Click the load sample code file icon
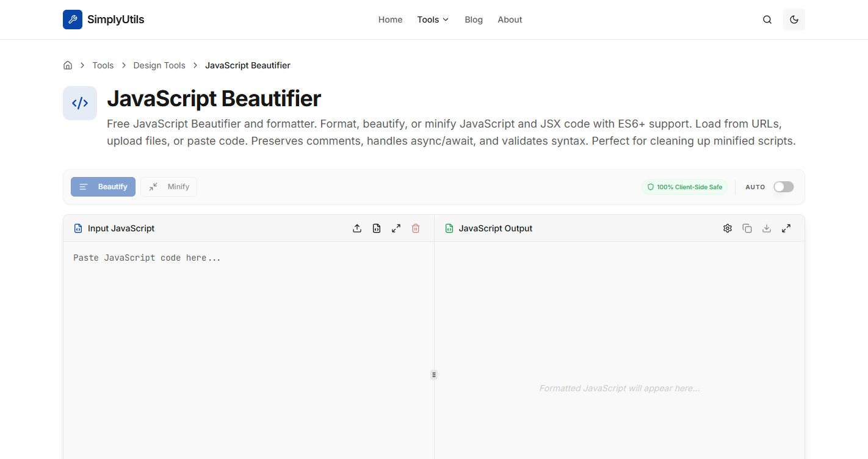 point(377,228)
